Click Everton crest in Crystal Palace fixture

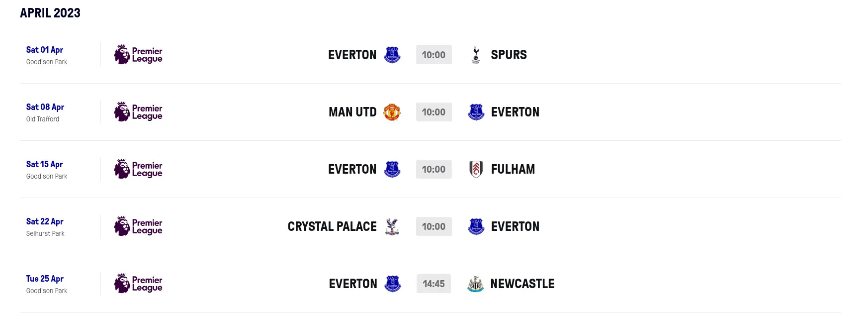(x=476, y=226)
